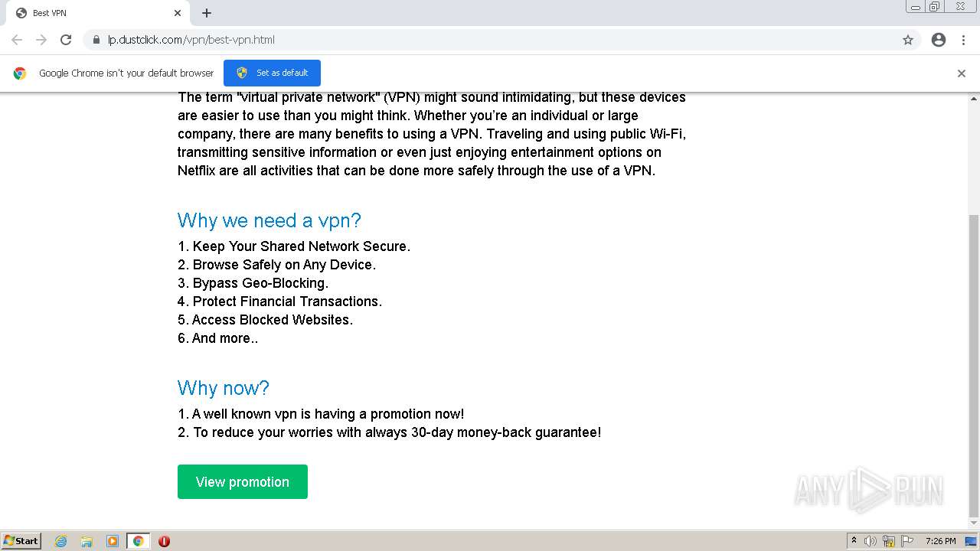The image size is (980, 551).
Task: Click 'Bypass Geo-Blocking' list item
Action: pos(253,283)
